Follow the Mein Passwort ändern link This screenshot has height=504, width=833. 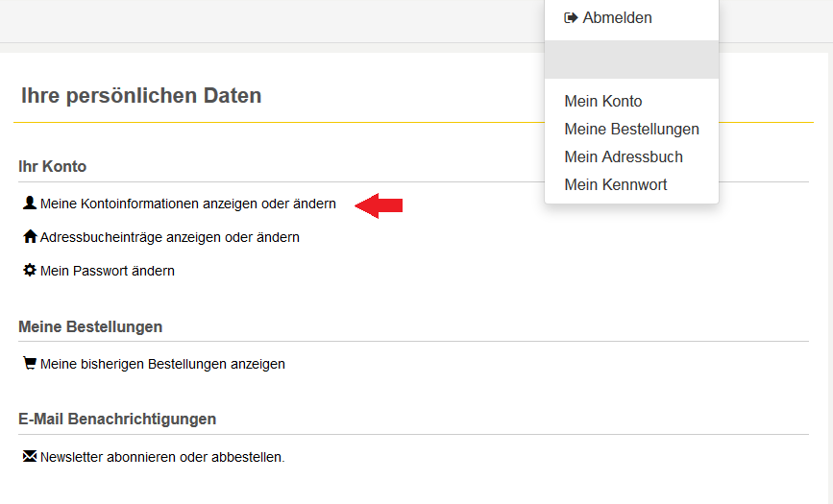(x=108, y=271)
